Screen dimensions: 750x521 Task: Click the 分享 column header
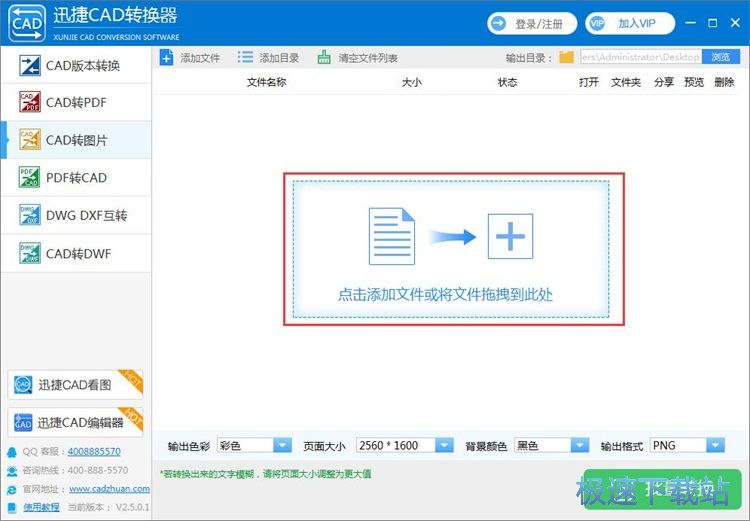(664, 82)
